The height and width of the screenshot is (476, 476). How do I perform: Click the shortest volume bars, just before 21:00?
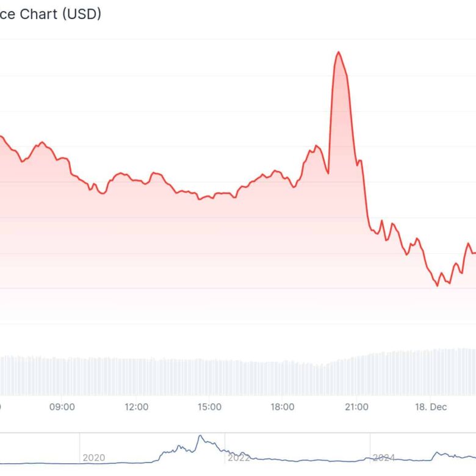[x=322, y=380]
